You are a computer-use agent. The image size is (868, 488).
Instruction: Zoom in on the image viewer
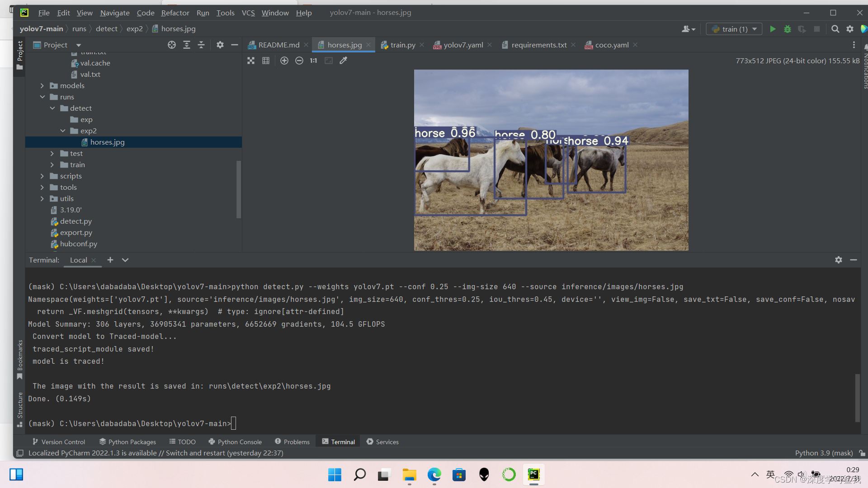(284, 61)
